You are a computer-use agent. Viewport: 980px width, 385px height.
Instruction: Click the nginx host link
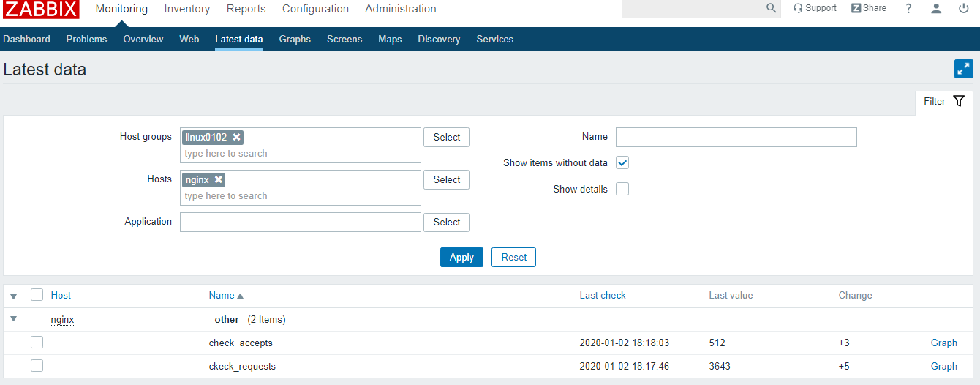tap(62, 320)
